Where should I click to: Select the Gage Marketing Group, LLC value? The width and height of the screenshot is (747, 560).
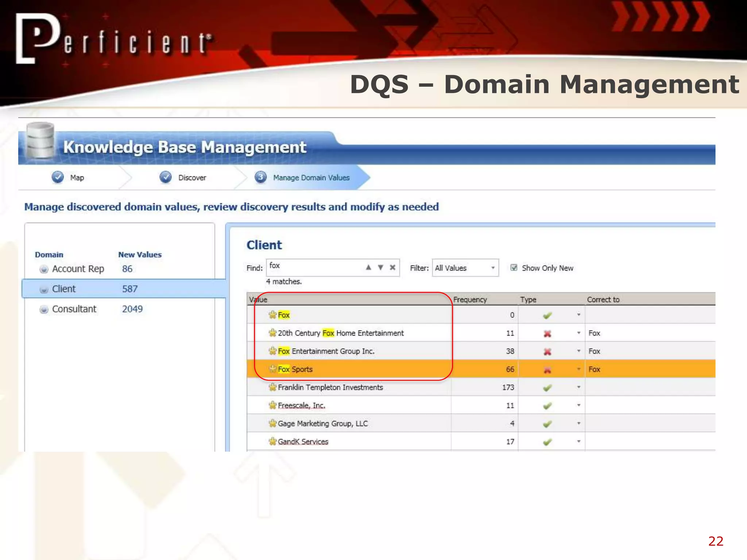(323, 424)
